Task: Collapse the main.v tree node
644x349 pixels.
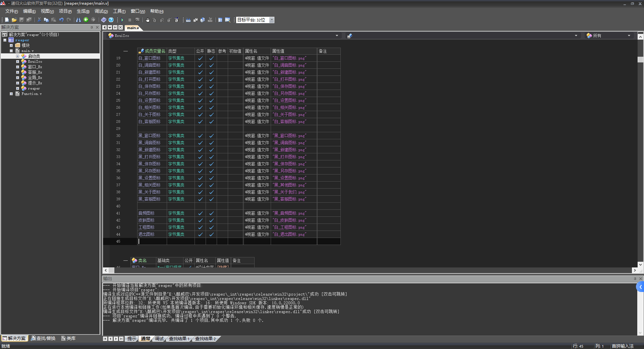Action: 11,51
